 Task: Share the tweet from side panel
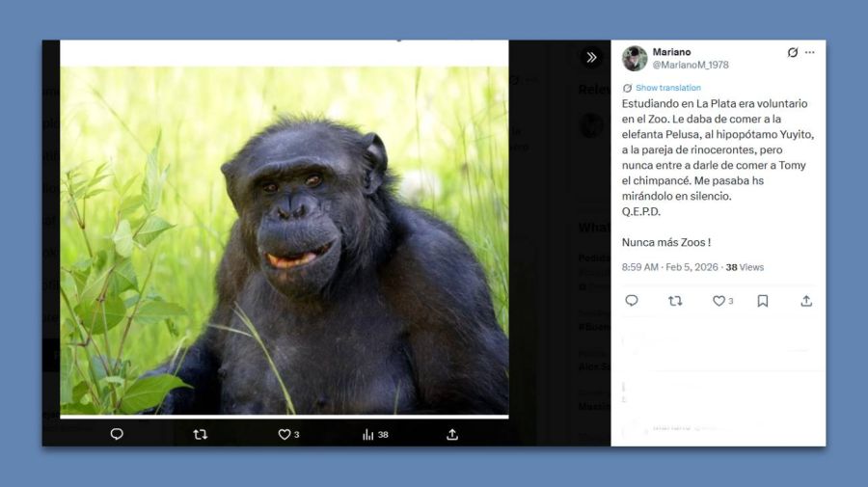[x=806, y=301]
